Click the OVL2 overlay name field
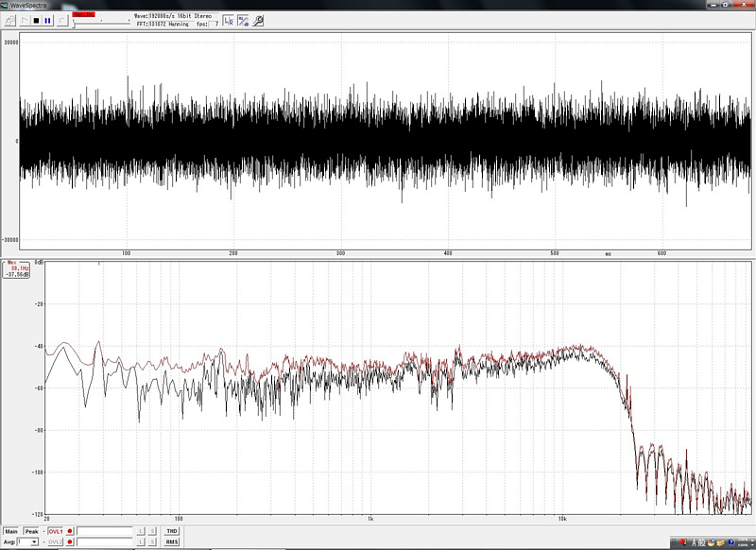756x550 pixels. (105, 541)
